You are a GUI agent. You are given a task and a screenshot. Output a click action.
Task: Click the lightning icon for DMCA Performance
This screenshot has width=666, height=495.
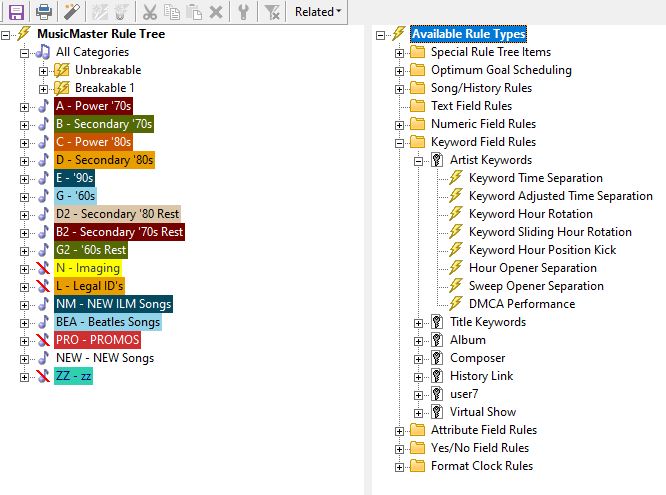(x=456, y=304)
